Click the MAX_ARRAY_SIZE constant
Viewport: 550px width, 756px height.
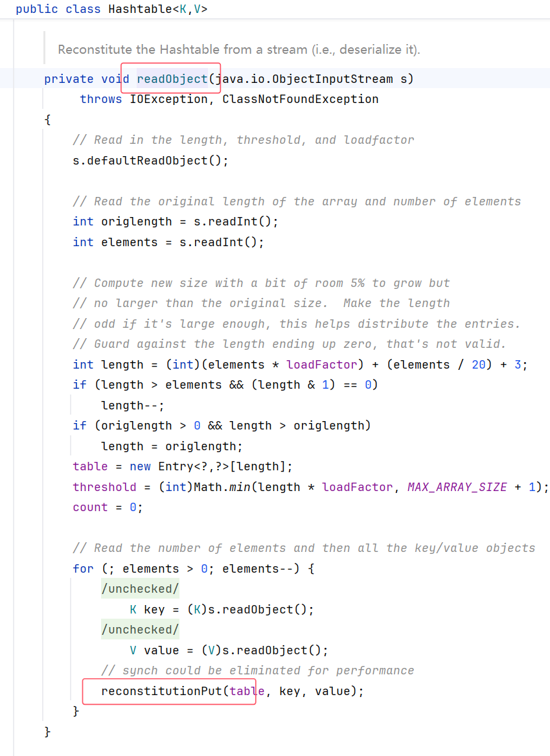(x=457, y=487)
